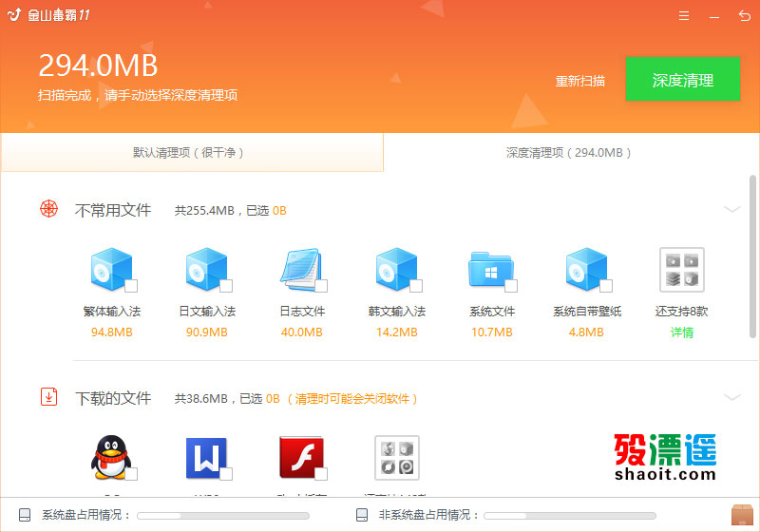The width and height of the screenshot is (760, 532).
Task: Click 重新扫描 to rescan
Action: (579, 81)
